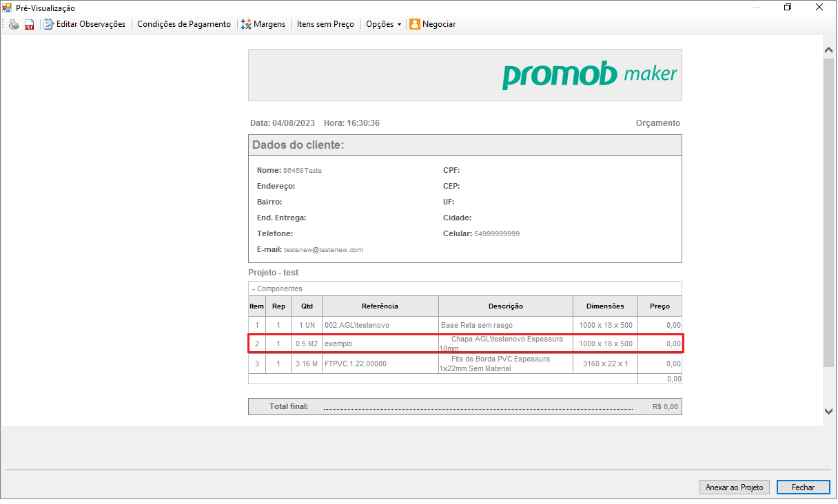Click quantity 1 UN
Image resolution: width=838 pixels, height=504 pixels.
(308, 325)
